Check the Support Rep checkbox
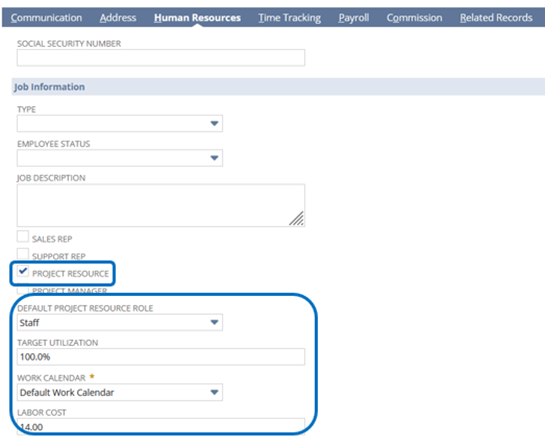545x448 pixels. pos(23,254)
